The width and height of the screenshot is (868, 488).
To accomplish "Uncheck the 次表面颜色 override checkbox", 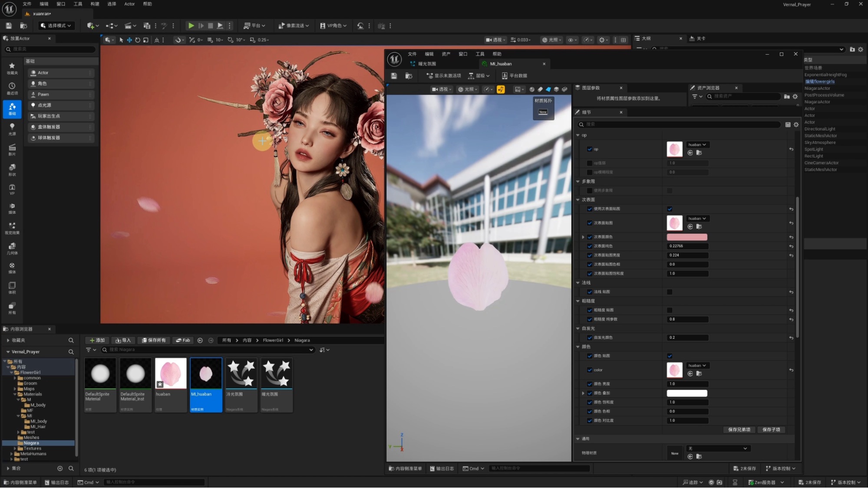I will pos(589,237).
